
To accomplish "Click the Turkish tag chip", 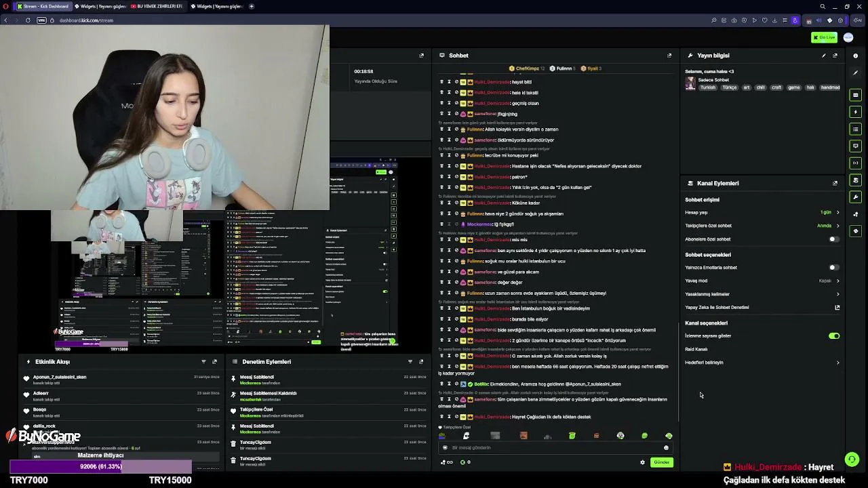I will [x=708, y=87].
